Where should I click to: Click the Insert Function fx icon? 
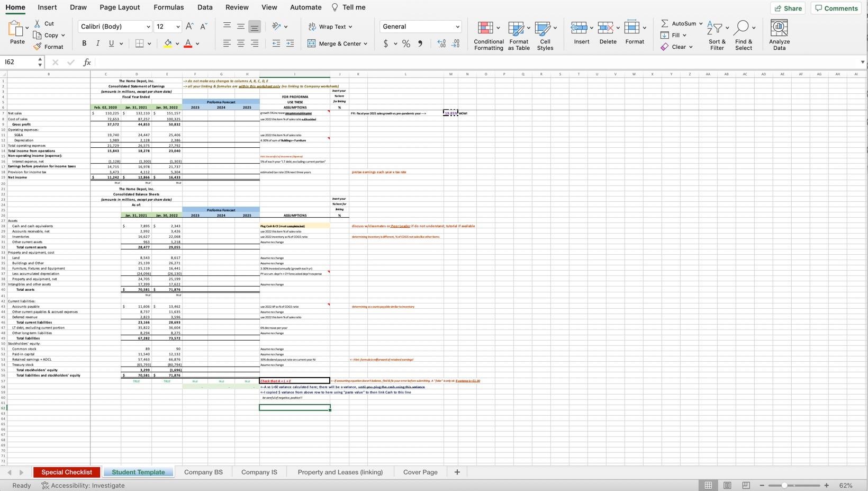point(87,63)
